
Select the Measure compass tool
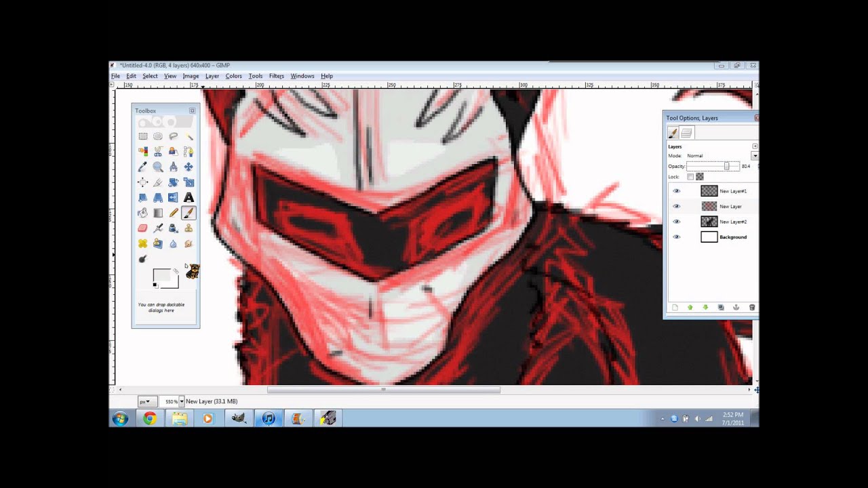click(x=174, y=167)
